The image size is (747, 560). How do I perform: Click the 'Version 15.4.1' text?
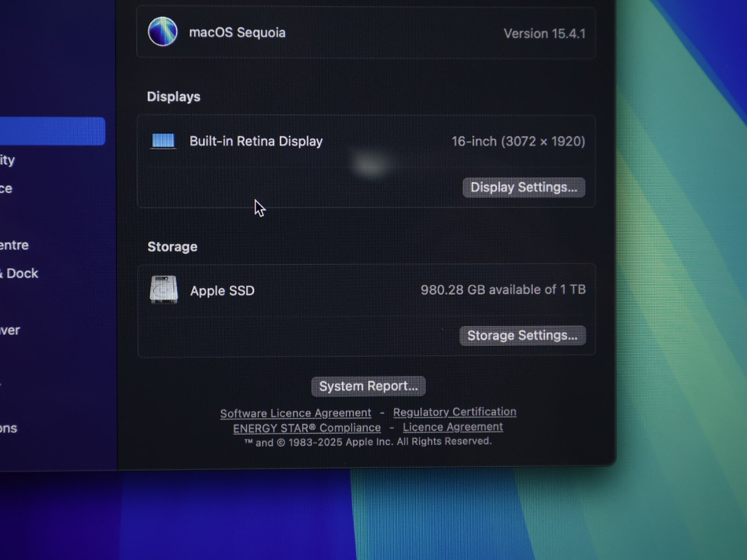click(x=544, y=34)
